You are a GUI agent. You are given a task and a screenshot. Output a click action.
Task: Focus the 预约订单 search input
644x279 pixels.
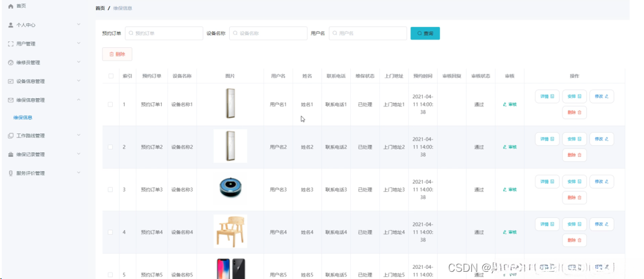[164, 34]
